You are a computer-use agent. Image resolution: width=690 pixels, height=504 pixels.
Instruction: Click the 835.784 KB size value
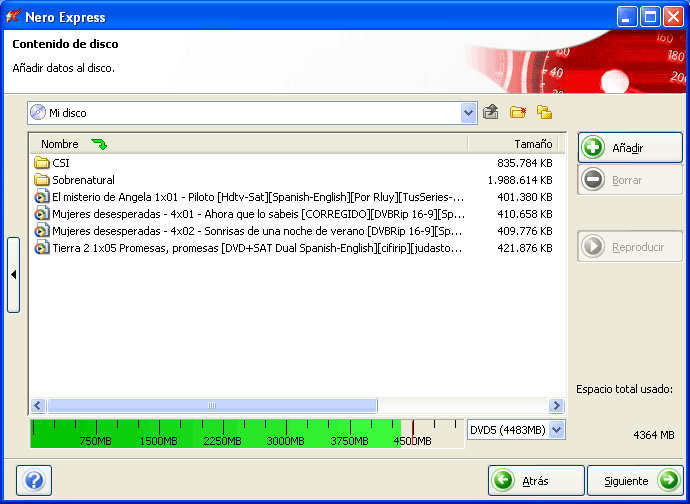525,163
